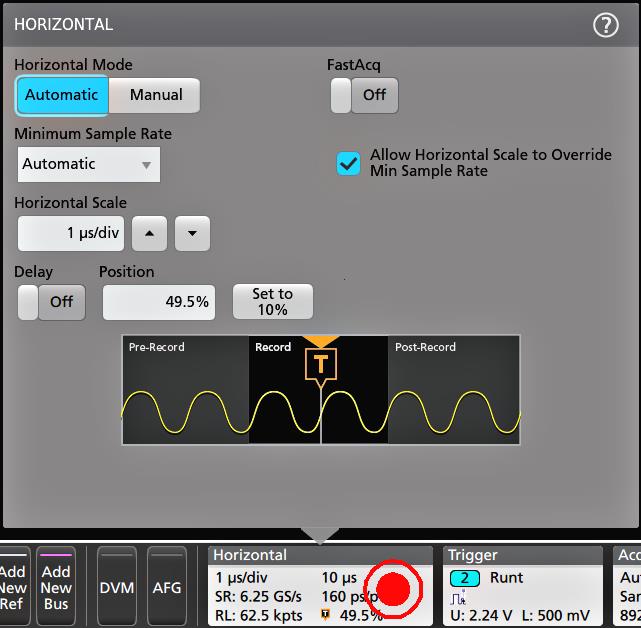This screenshot has height=628, width=641.
Task: Click the trigger channel 2 badge
Action: (x=465, y=578)
